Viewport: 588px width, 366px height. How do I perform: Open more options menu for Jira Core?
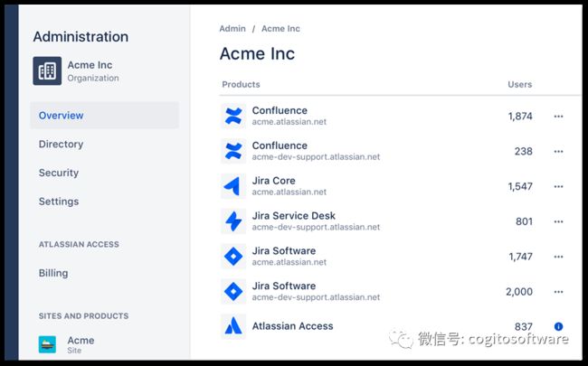pyautogui.click(x=558, y=186)
